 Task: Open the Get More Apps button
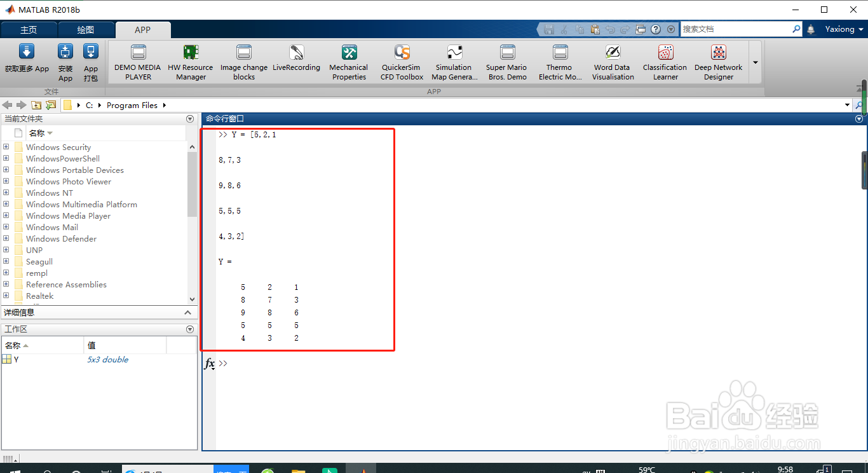pyautogui.click(x=27, y=58)
